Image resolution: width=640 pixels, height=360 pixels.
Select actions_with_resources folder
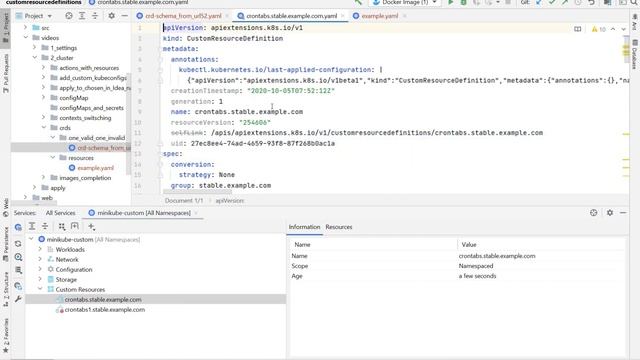(89, 68)
